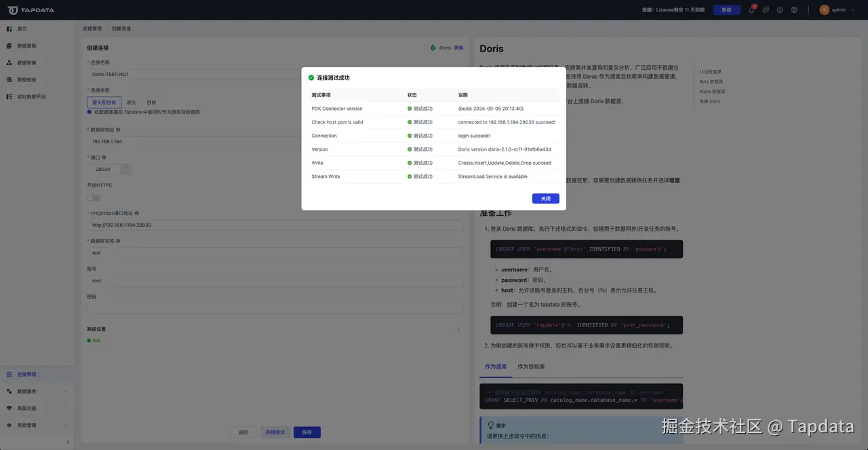The image size is (868, 450).
Task: Open the help and feedback chat icon
Action: coord(766,10)
